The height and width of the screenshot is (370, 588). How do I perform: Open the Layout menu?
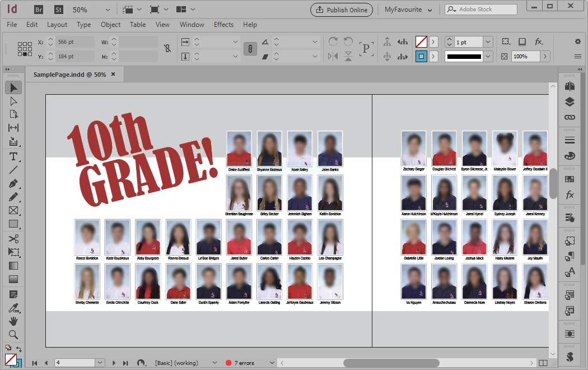click(x=57, y=25)
